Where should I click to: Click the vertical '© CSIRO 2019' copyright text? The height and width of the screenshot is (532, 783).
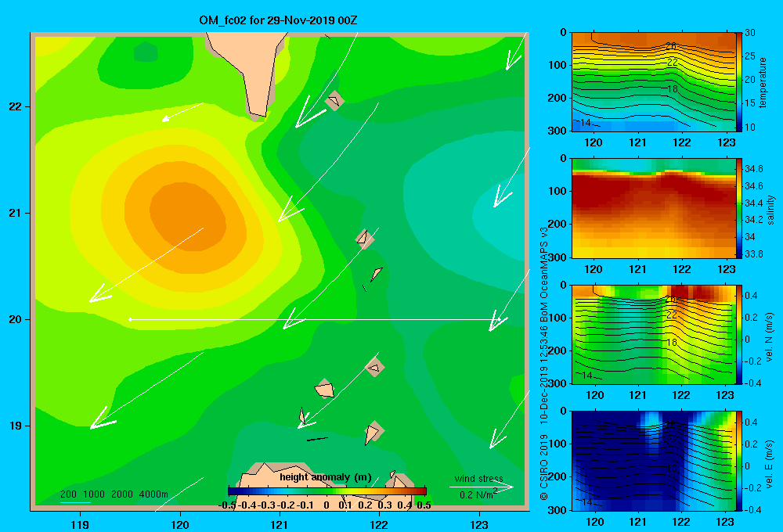coord(544,467)
